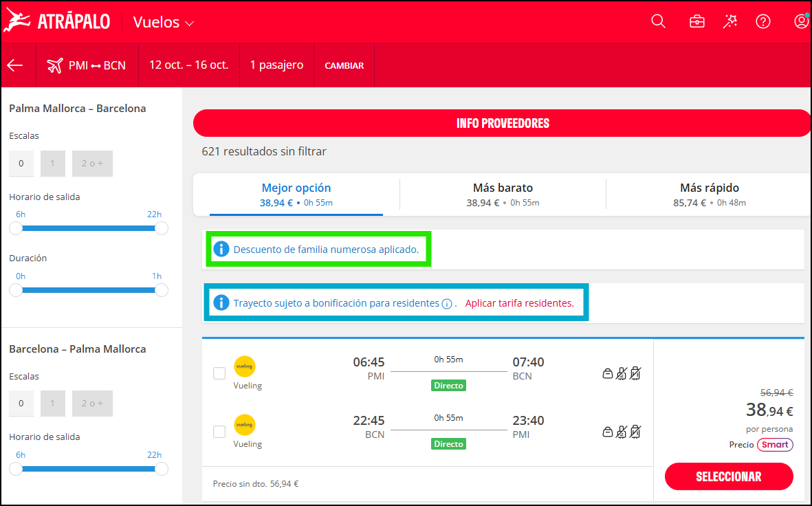Select the 06:45 PMI outbound flight checkbox
The height and width of the screenshot is (506, 812).
click(219, 373)
